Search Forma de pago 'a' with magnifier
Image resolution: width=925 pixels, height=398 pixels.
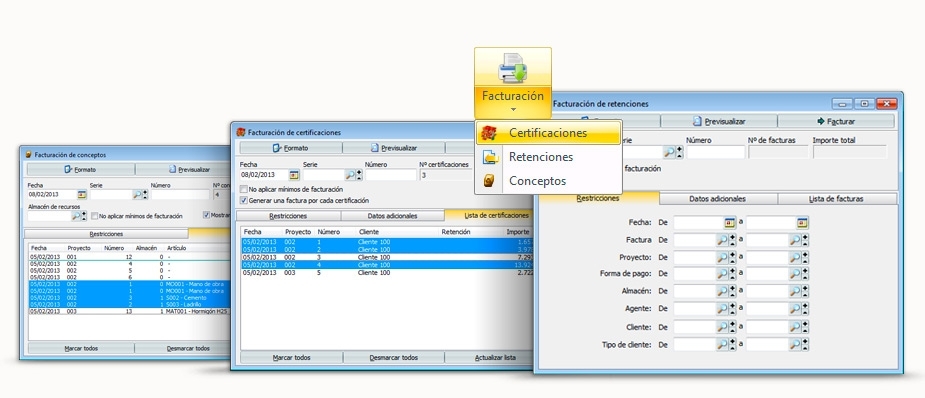pos(795,274)
